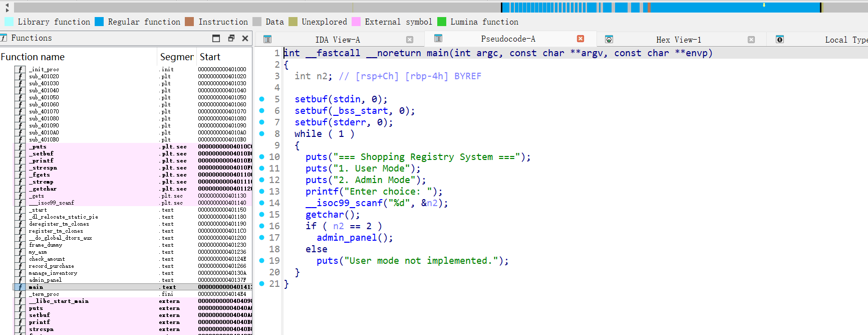Click the Local Types tab icon

click(780, 39)
